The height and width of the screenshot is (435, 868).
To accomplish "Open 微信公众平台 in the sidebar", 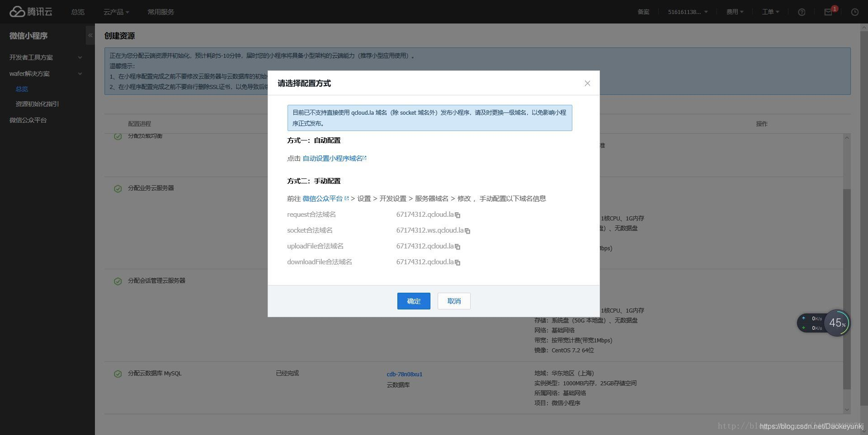I will pyautogui.click(x=28, y=120).
